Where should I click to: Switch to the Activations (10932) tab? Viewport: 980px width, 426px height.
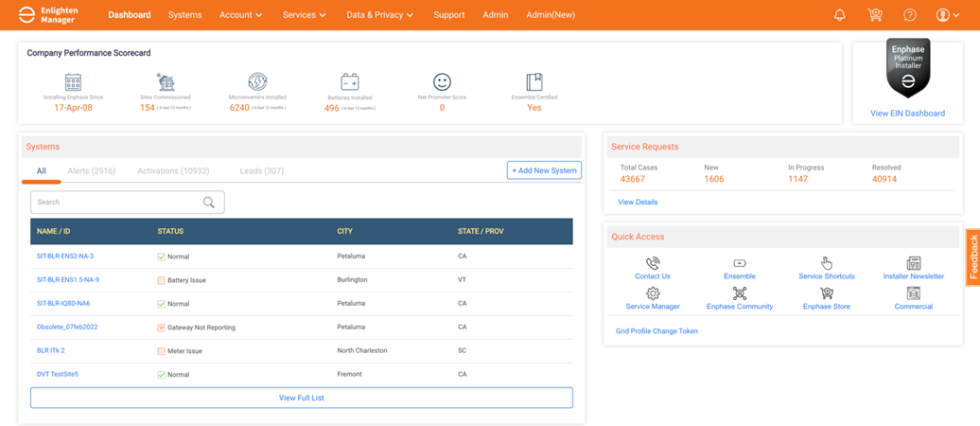pyautogui.click(x=173, y=170)
